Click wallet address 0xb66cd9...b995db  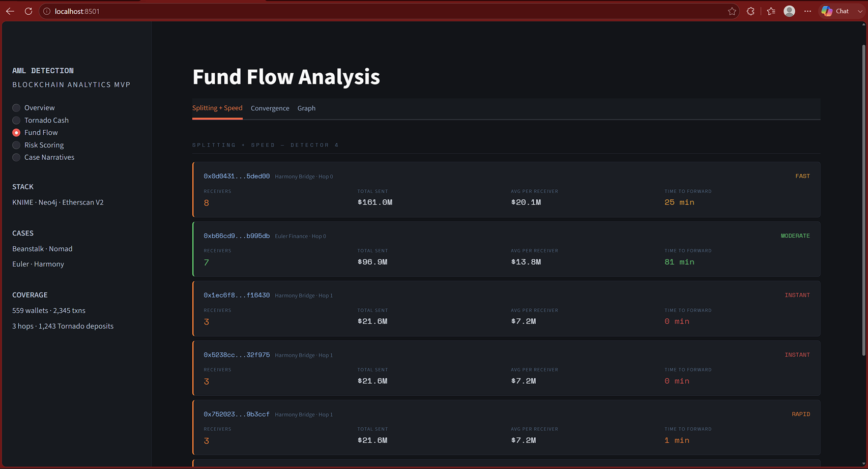(237, 236)
